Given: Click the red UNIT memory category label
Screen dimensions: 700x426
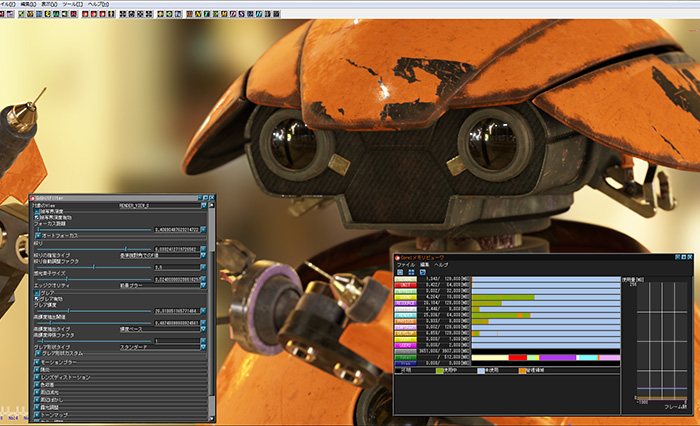Looking at the screenshot, I should (x=406, y=285).
